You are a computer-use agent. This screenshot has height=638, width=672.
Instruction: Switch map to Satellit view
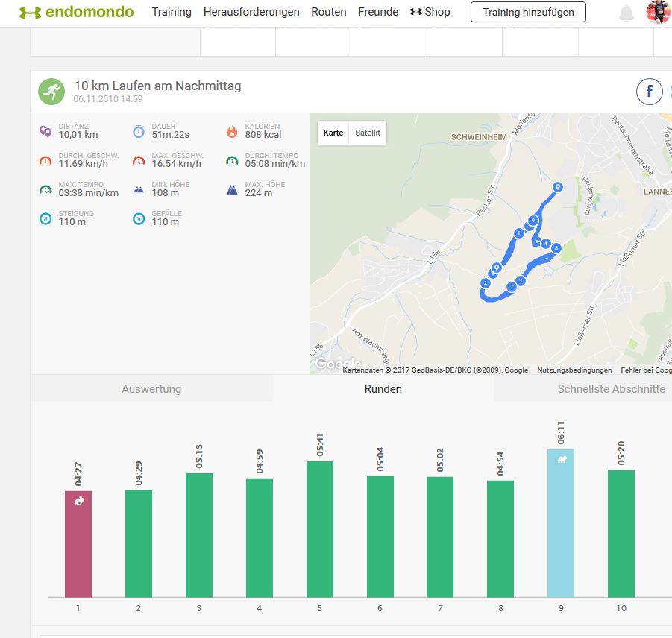(367, 133)
